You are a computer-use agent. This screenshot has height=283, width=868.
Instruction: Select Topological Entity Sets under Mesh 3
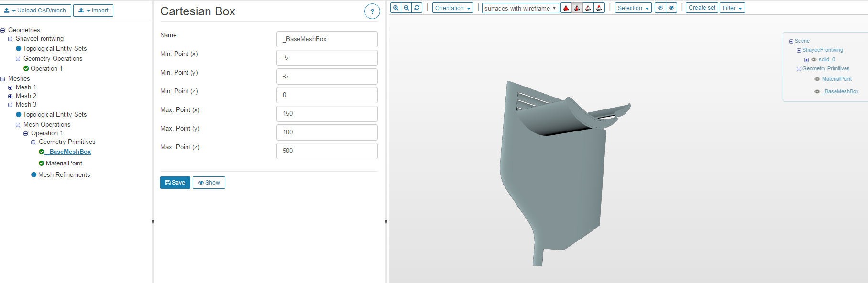[x=55, y=114]
